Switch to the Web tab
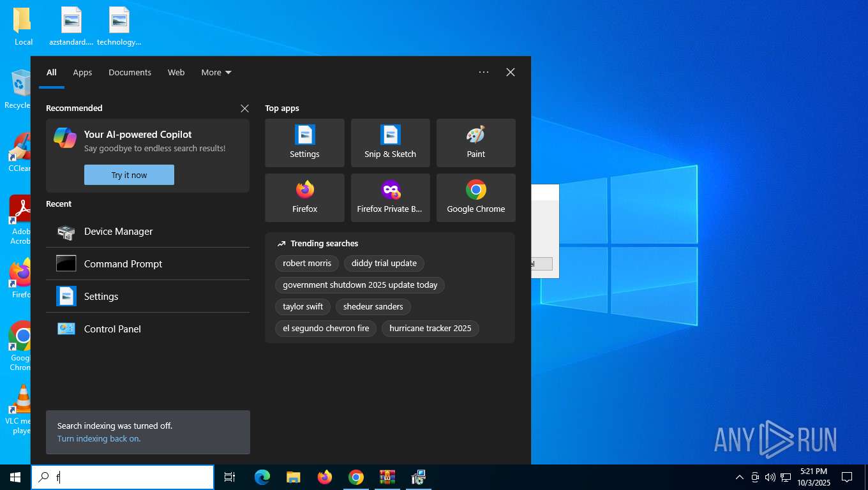 click(x=176, y=73)
